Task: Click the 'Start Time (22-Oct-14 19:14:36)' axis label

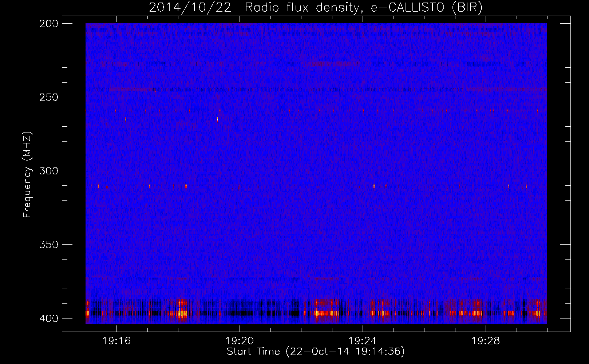Action: 316,352
